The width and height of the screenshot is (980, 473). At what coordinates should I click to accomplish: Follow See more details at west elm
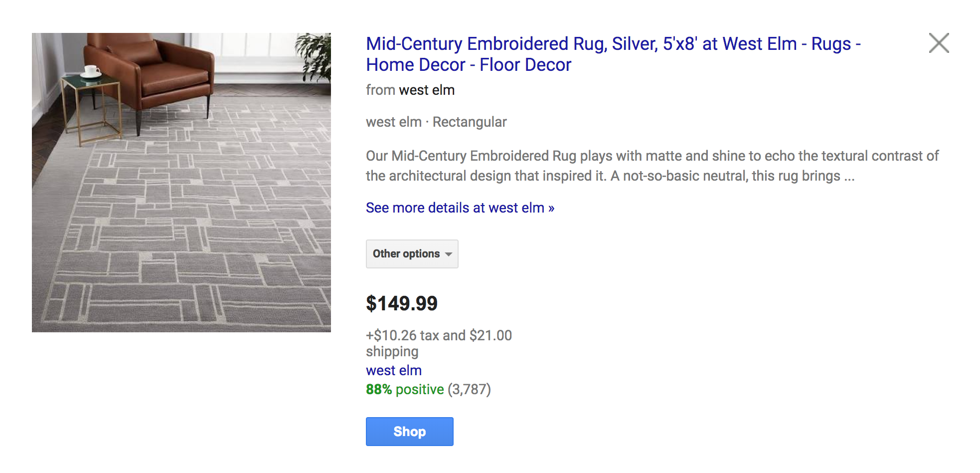click(460, 208)
